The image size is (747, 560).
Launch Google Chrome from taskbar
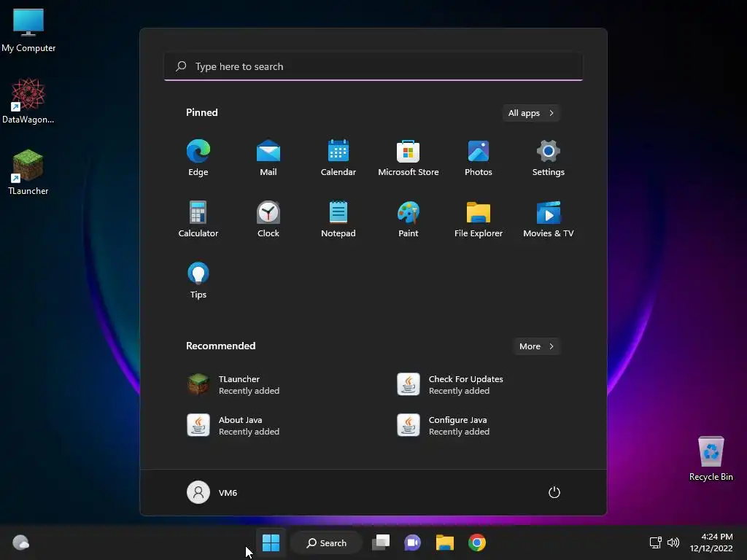tap(477, 542)
